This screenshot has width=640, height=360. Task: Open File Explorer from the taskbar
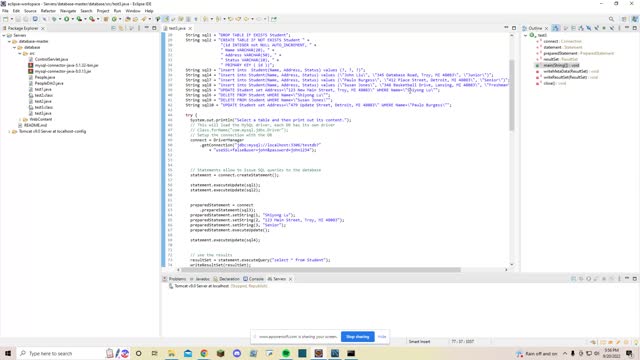pyautogui.click(x=171, y=353)
